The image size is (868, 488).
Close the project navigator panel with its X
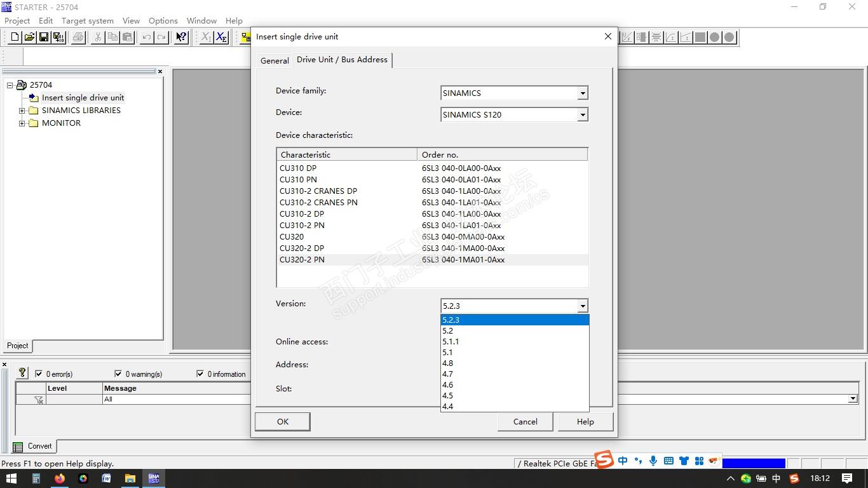click(x=160, y=71)
